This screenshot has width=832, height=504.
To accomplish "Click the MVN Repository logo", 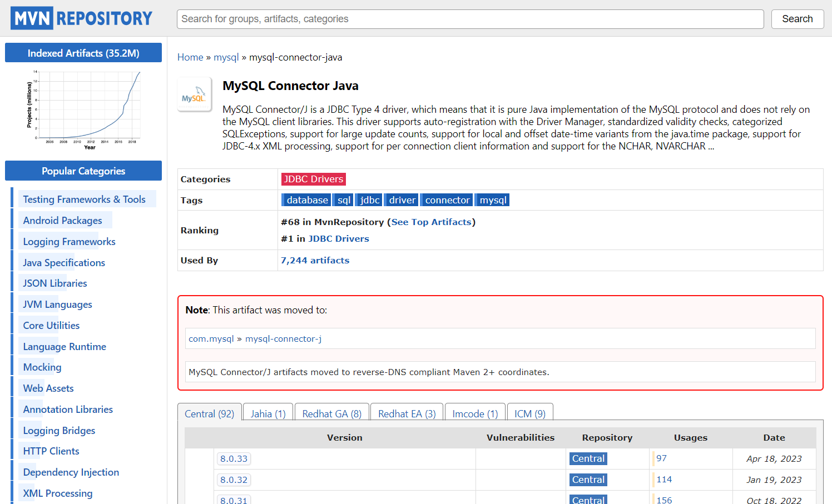I will pyautogui.click(x=81, y=18).
